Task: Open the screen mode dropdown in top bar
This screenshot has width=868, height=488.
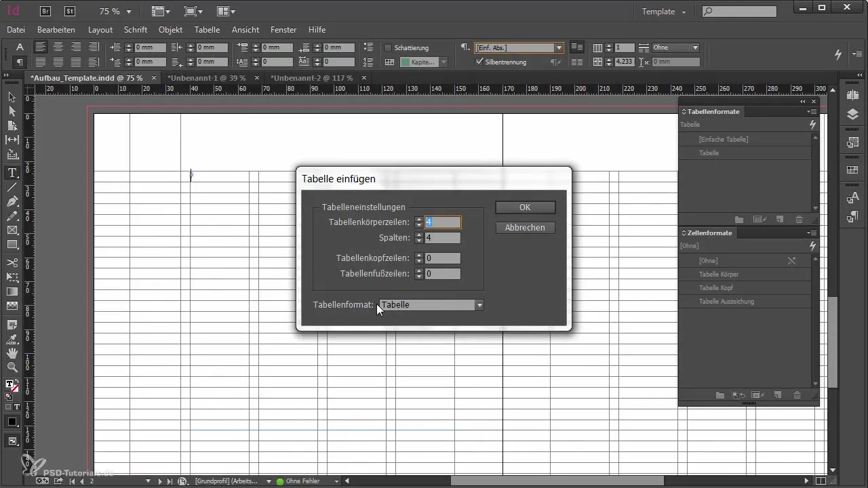Action: coord(193,12)
